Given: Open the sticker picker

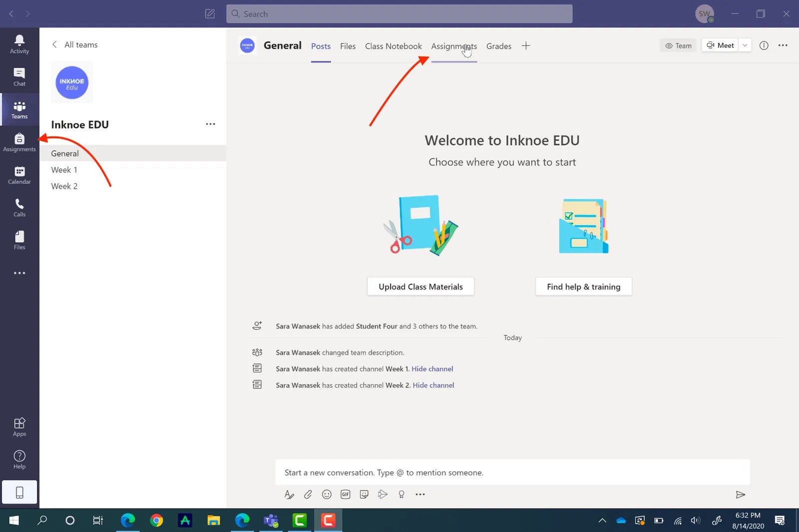Looking at the screenshot, I should [x=364, y=494].
